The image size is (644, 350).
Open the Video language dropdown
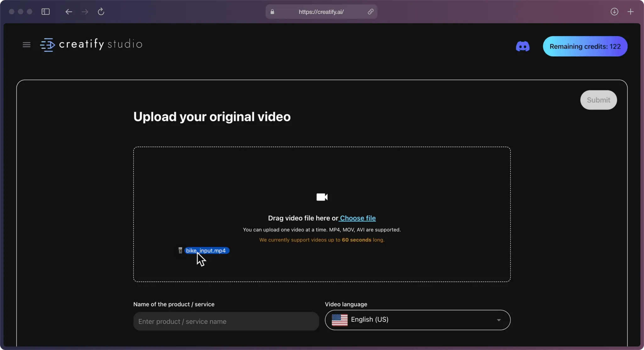pos(418,320)
